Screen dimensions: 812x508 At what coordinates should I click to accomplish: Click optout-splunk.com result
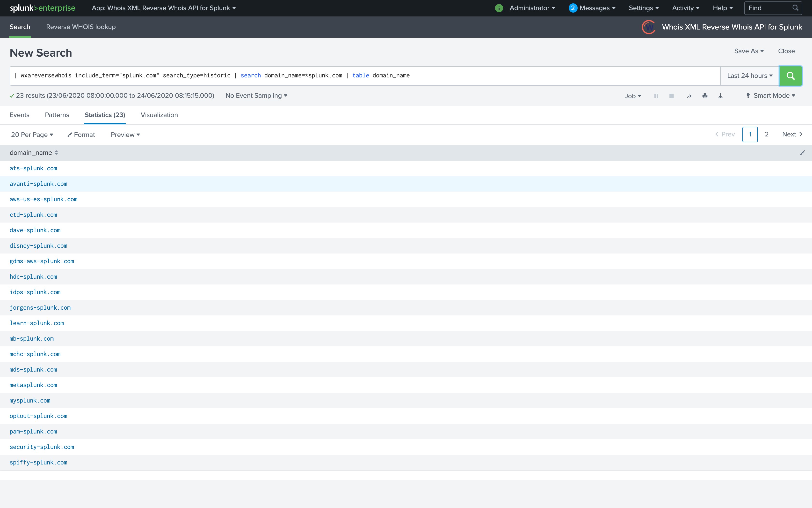tap(38, 416)
